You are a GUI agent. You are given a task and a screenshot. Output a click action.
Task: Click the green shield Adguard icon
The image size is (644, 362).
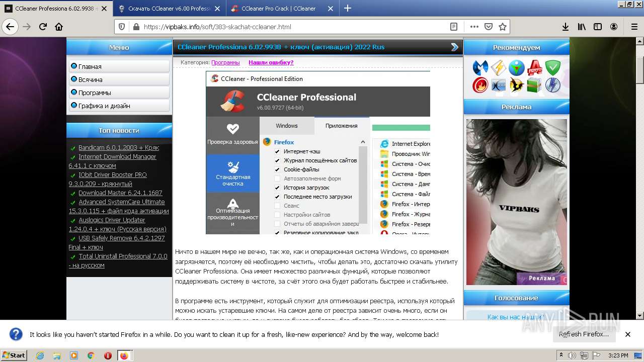(553, 67)
